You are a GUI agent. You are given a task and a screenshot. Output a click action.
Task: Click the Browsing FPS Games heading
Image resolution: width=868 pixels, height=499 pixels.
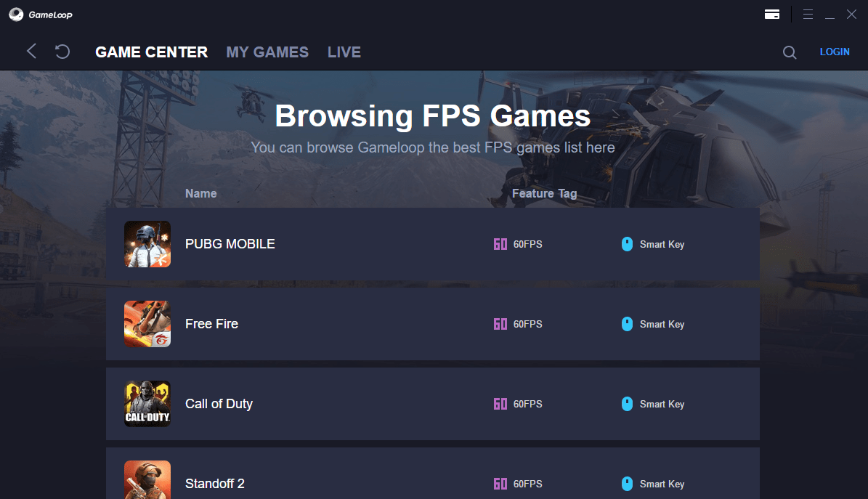coord(433,116)
